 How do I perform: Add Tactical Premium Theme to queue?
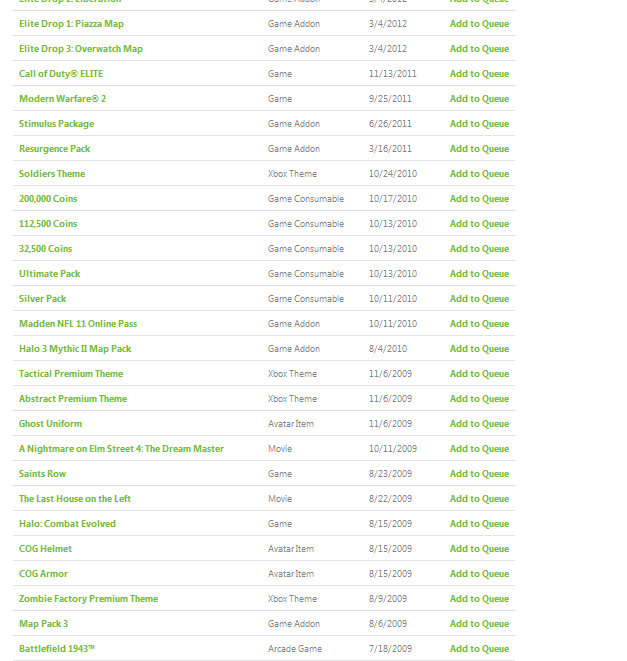click(x=479, y=373)
